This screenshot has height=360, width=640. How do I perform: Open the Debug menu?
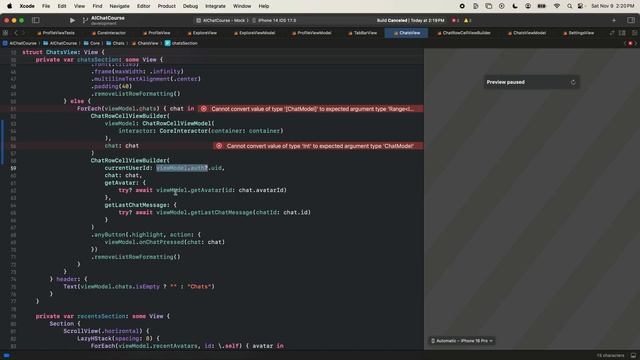(x=190, y=6)
